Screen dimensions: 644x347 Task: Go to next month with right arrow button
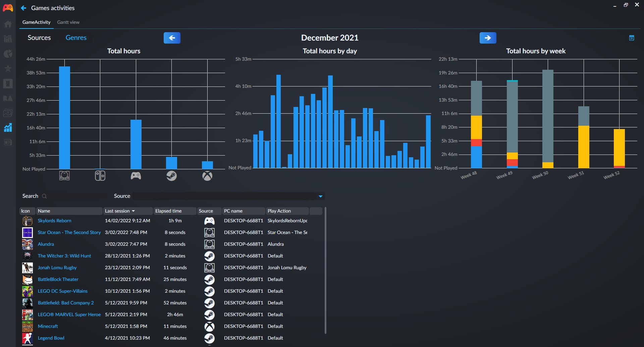click(488, 38)
